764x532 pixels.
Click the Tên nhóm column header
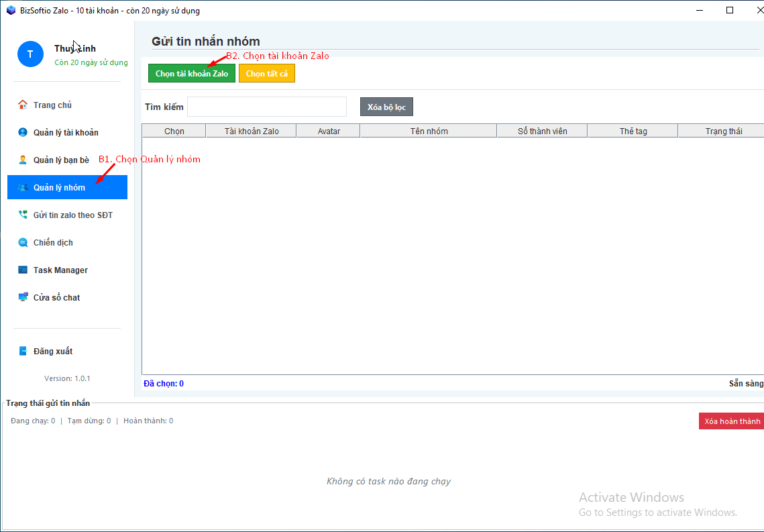point(429,131)
